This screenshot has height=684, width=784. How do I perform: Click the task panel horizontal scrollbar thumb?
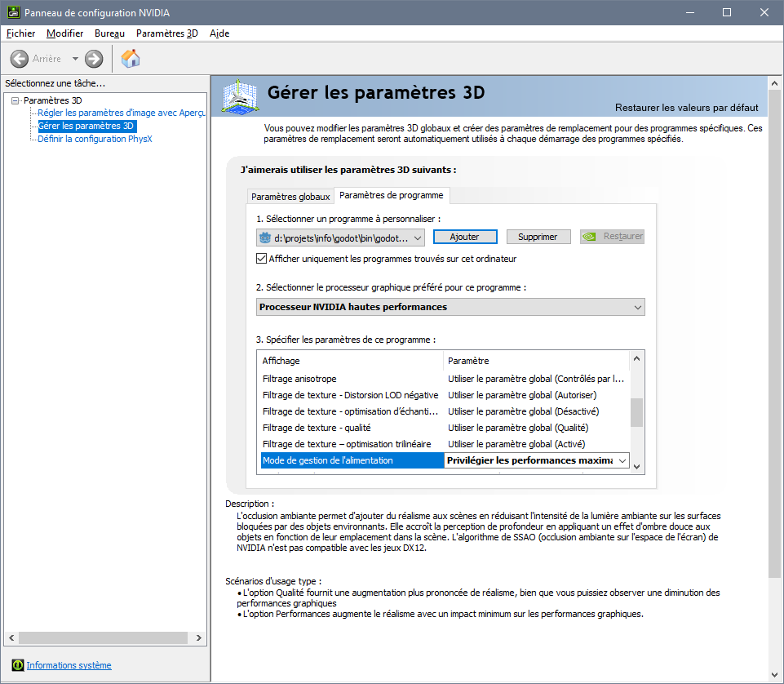pos(103,638)
